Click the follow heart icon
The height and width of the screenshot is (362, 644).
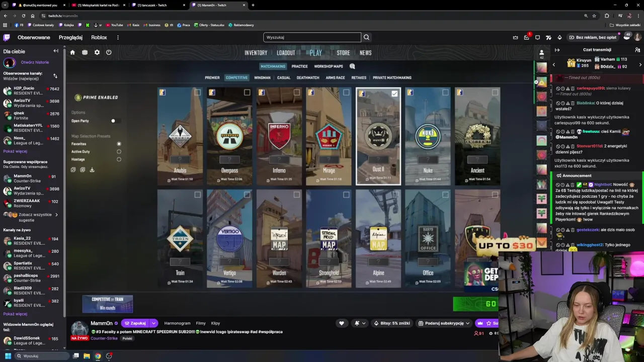coord(342,323)
